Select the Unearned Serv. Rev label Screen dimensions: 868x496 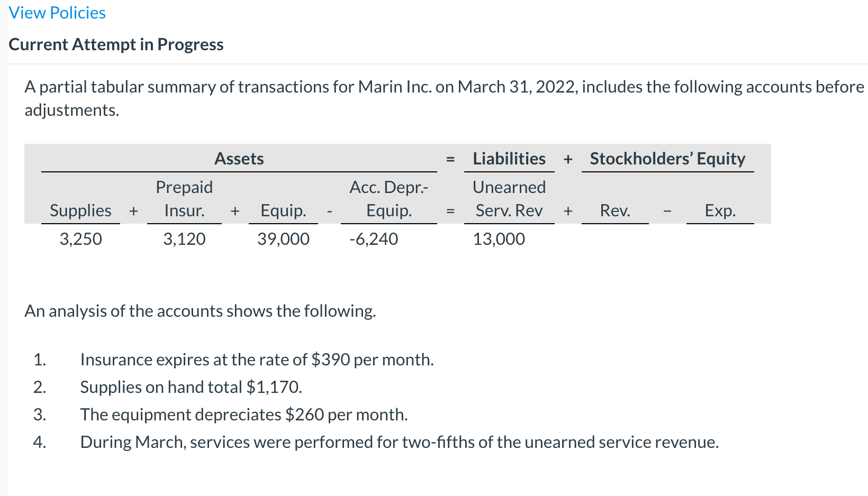(x=509, y=198)
